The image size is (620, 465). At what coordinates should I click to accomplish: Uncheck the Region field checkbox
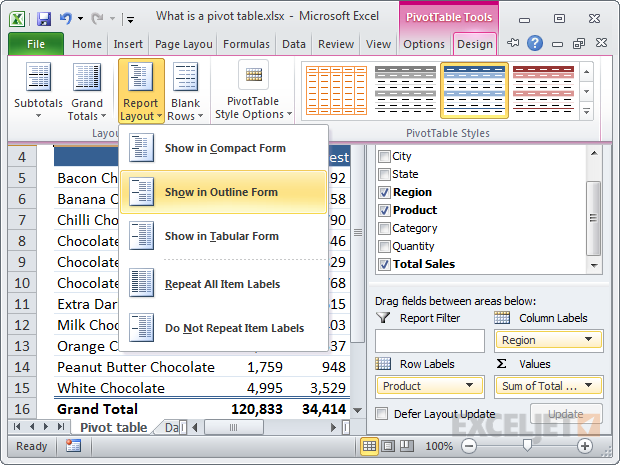click(384, 193)
